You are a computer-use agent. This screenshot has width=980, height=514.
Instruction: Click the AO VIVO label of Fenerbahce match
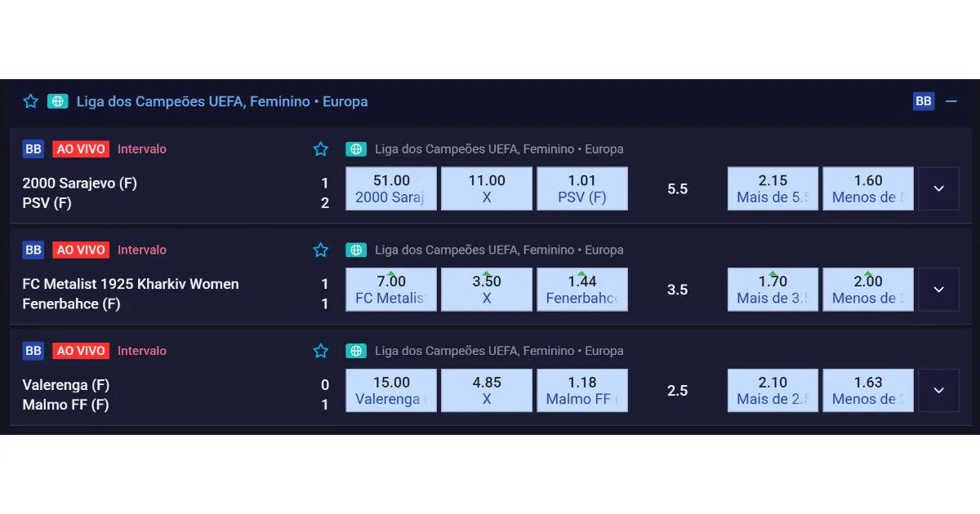pos(81,250)
